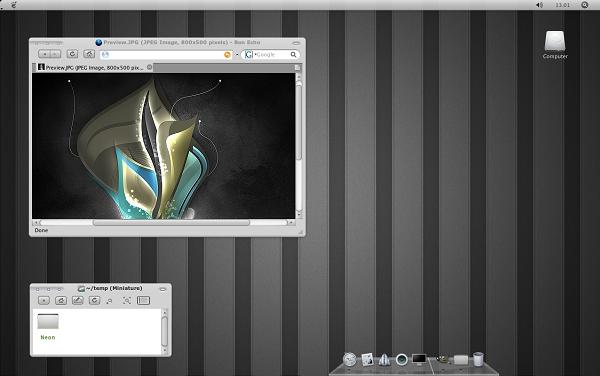Viewport: 600px width, 376px height.
Task: Reload the ~/temp folder view
Action: click(x=95, y=301)
